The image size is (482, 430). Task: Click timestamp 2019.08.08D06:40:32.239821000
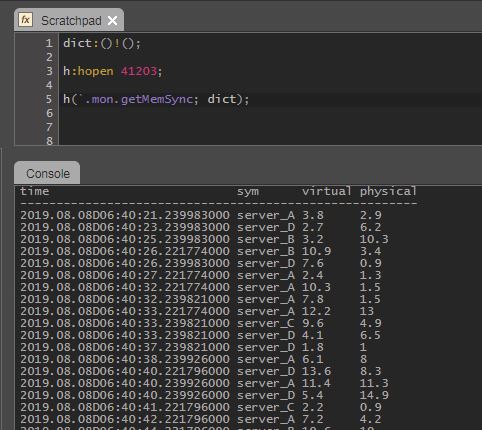click(x=125, y=299)
